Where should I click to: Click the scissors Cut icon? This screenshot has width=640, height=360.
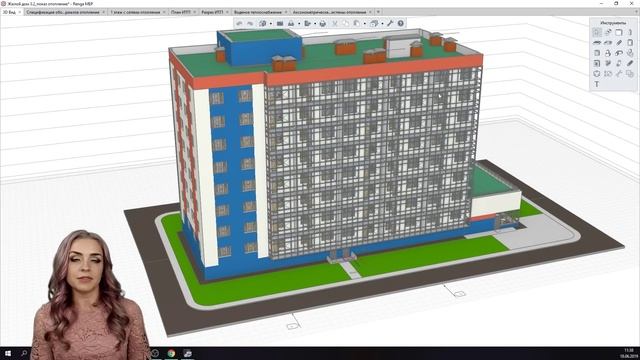coord(335,24)
